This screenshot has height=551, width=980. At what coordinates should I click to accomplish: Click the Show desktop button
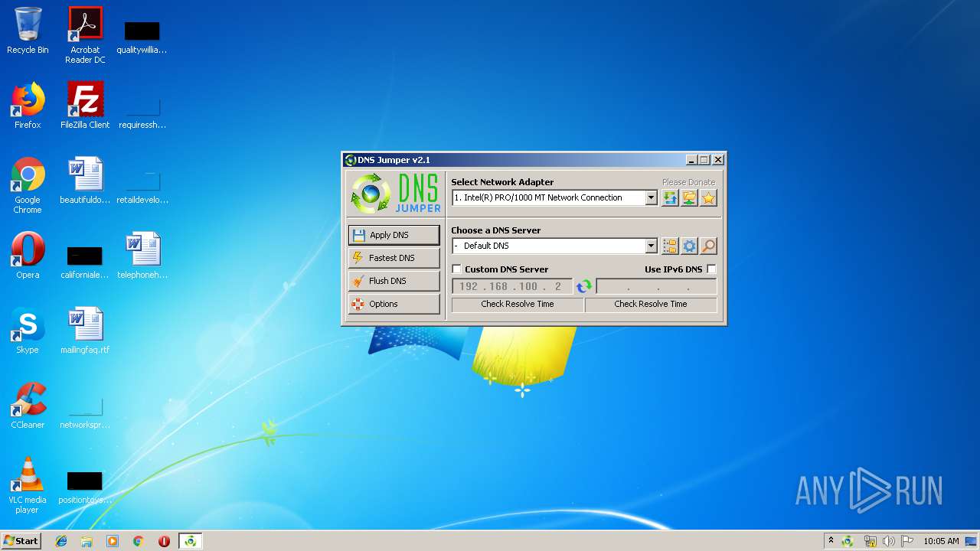coord(972,541)
